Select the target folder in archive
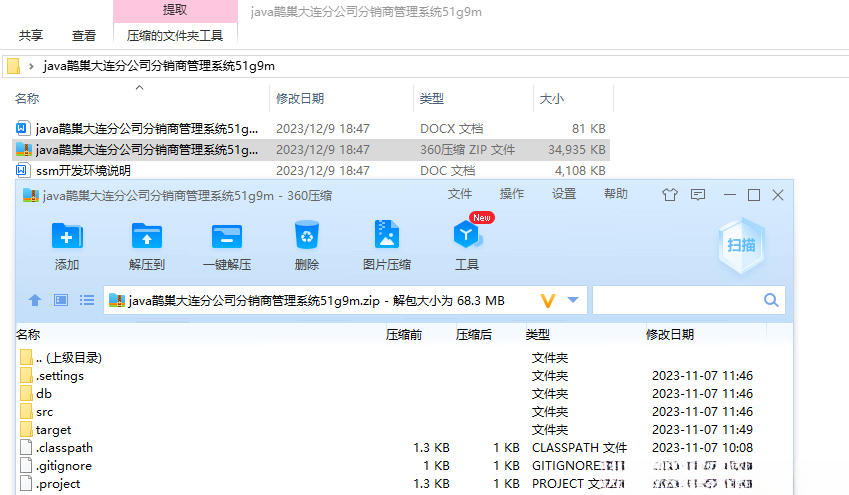 (53, 430)
